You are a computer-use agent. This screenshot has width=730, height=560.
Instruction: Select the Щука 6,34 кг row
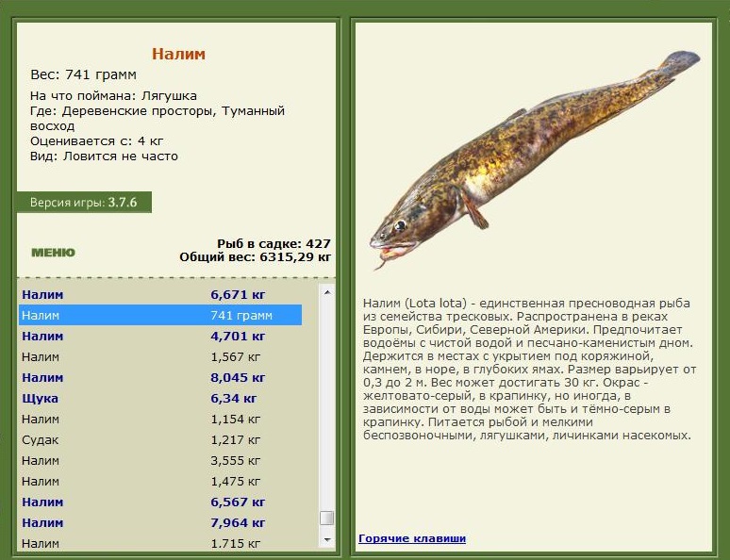click(160, 399)
